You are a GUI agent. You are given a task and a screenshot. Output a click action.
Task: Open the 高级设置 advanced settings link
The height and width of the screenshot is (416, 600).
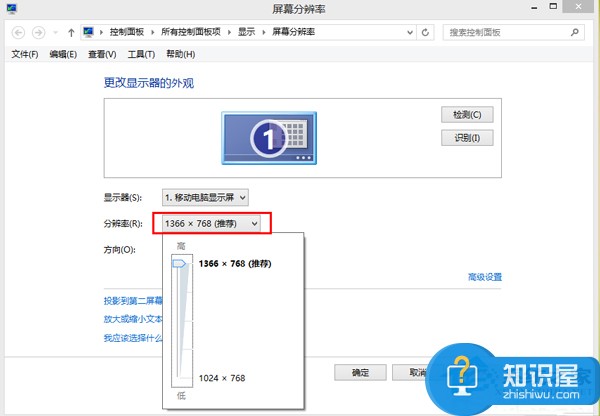pos(485,277)
